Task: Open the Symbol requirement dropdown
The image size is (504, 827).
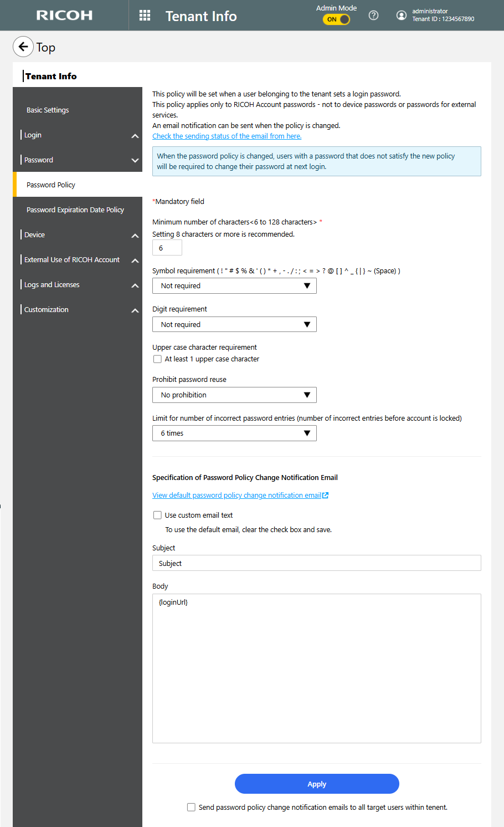Action: click(234, 286)
